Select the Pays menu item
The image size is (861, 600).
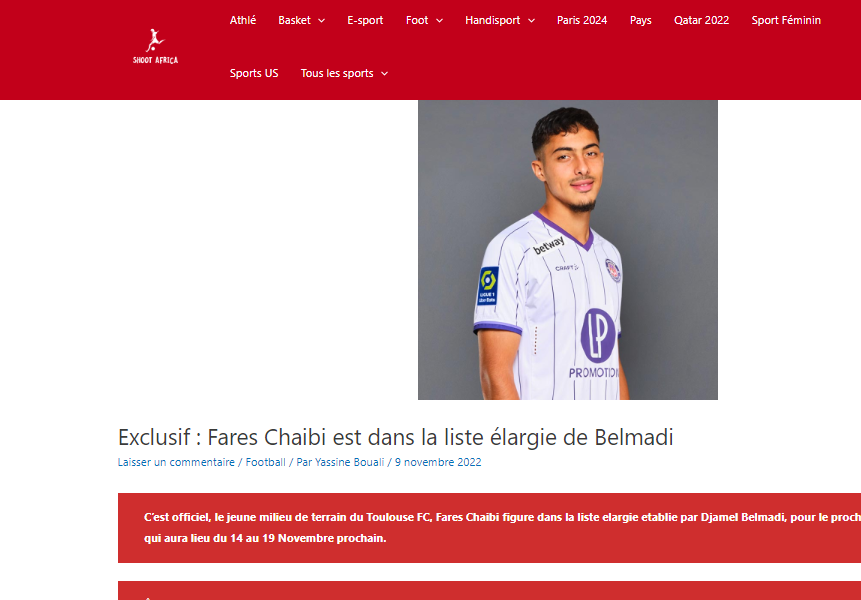[x=640, y=20]
